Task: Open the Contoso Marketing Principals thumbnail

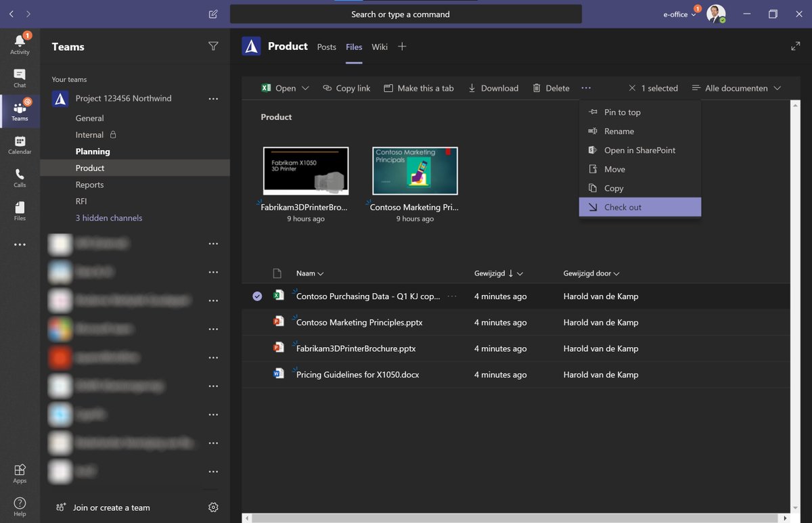Action: 415,170
